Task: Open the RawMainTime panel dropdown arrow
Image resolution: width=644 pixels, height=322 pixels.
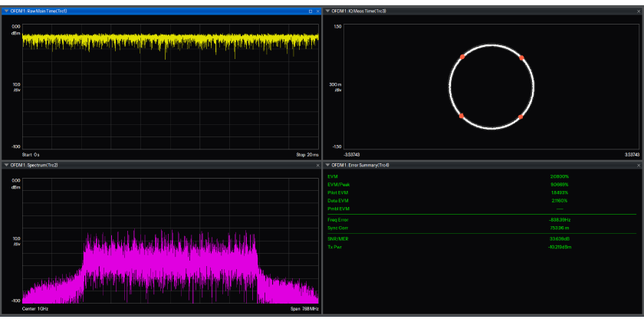Action: (x=6, y=11)
